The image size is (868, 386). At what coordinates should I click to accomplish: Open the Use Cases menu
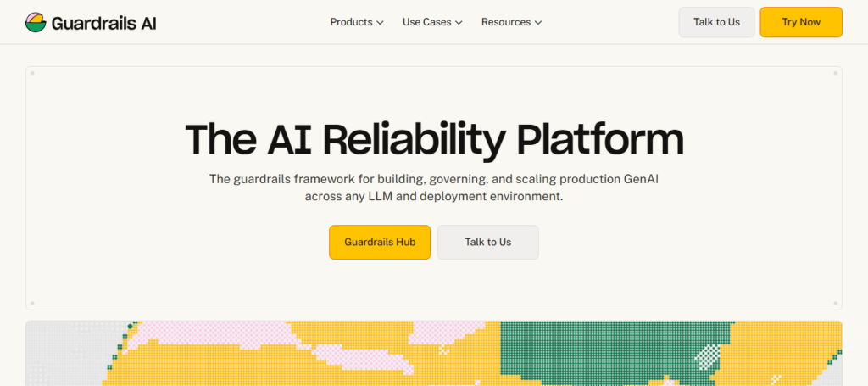[x=432, y=22]
